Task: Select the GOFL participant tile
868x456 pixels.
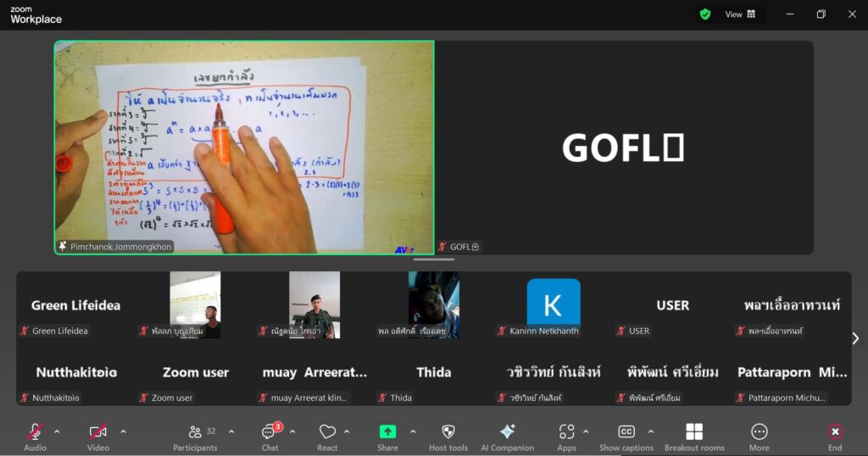Action: pos(624,147)
